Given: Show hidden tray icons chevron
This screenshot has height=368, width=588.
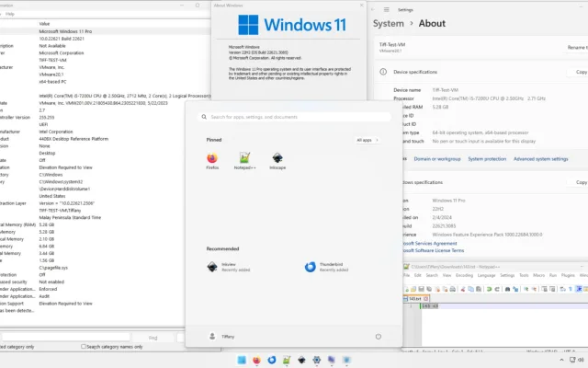Looking at the screenshot, I should click(x=561, y=360).
